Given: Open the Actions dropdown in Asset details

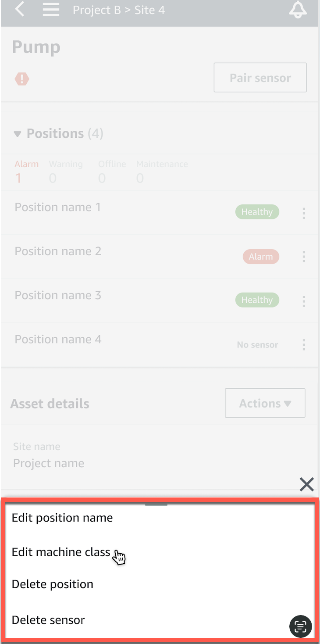Looking at the screenshot, I should 265,403.
